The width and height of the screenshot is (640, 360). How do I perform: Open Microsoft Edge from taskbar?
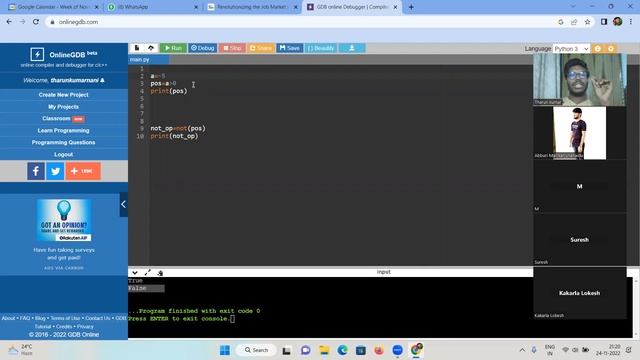342,350
